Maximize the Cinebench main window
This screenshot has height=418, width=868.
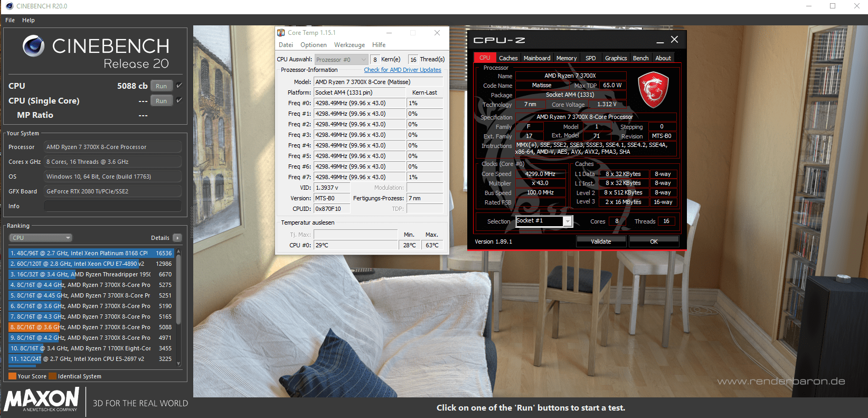coord(833,6)
